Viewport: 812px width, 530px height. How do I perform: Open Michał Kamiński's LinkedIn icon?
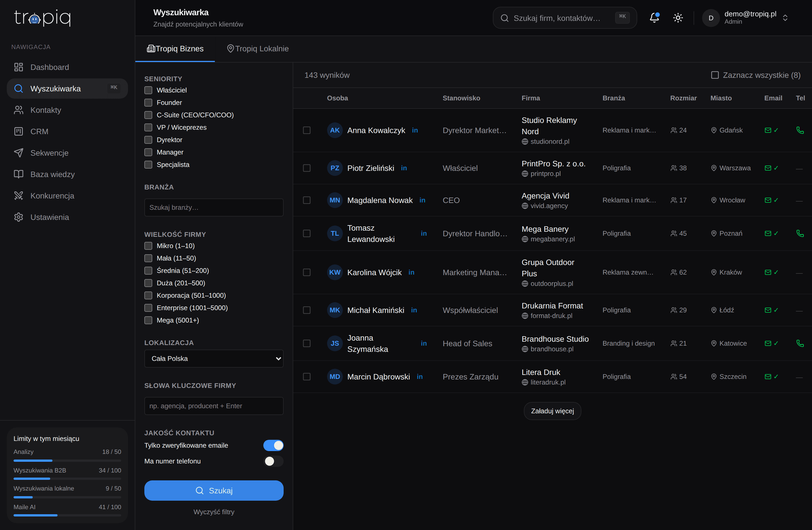click(x=414, y=310)
